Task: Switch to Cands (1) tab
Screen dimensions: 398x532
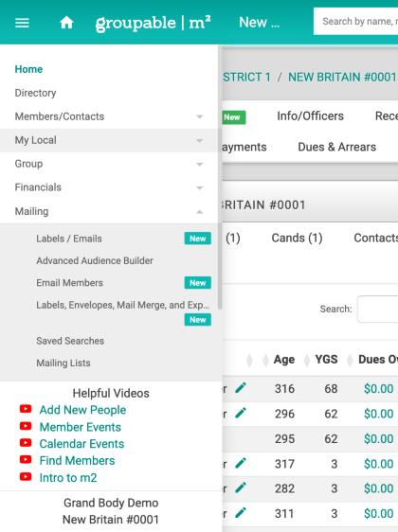Action: coord(297,238)
